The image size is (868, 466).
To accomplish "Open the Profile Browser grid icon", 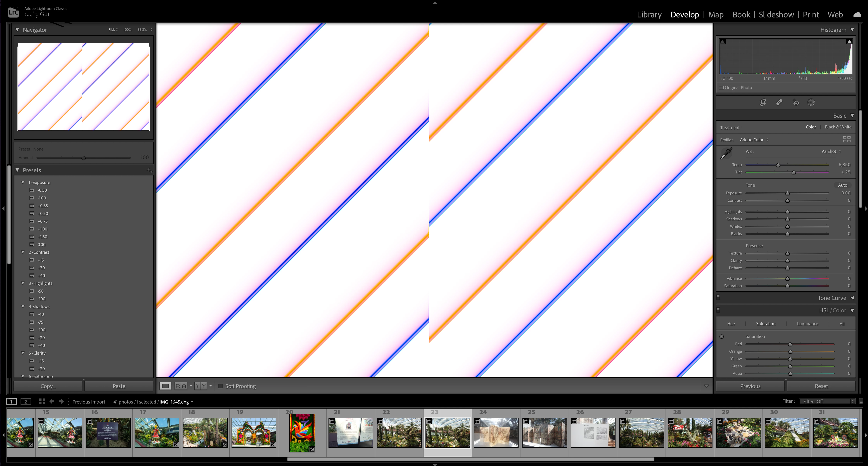I will point(846,139).
